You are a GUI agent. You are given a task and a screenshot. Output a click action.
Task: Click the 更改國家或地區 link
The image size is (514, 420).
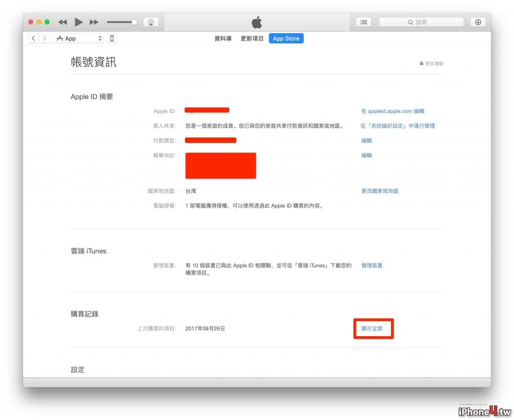(379, 191)
